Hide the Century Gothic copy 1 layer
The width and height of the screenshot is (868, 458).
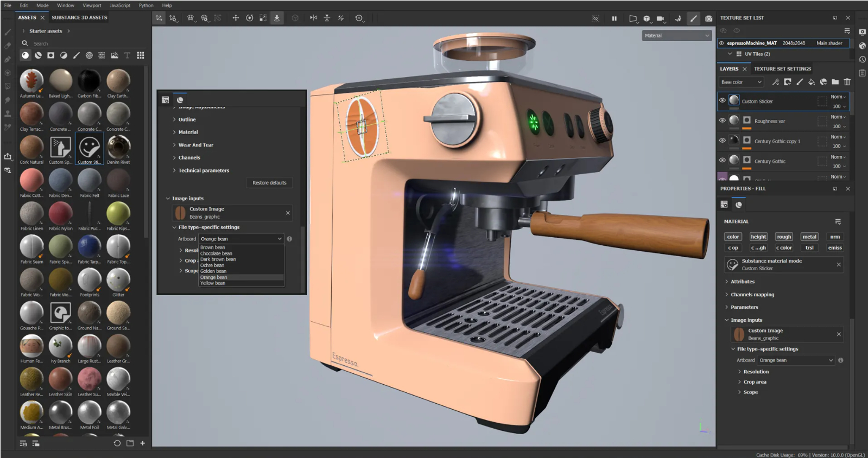[x=723, y=140]
